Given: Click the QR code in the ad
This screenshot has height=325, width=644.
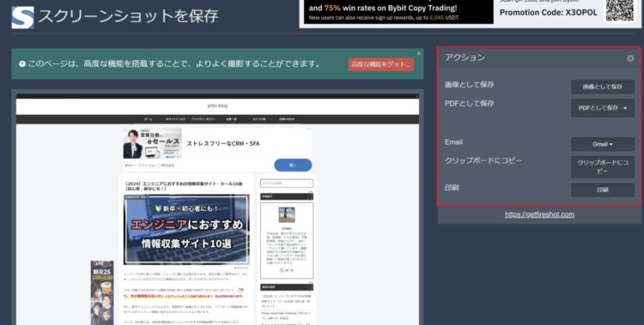Looking at the screenshot, I should pos(620,10).
